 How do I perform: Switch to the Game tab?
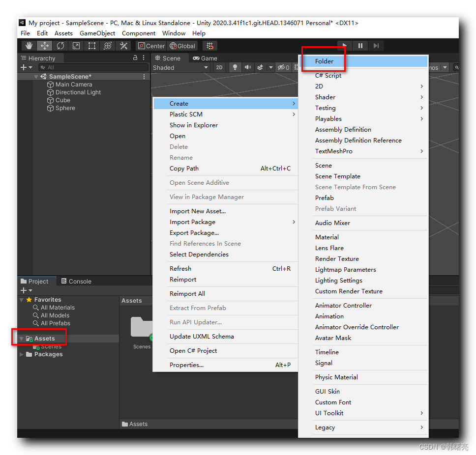coord(205,58)
